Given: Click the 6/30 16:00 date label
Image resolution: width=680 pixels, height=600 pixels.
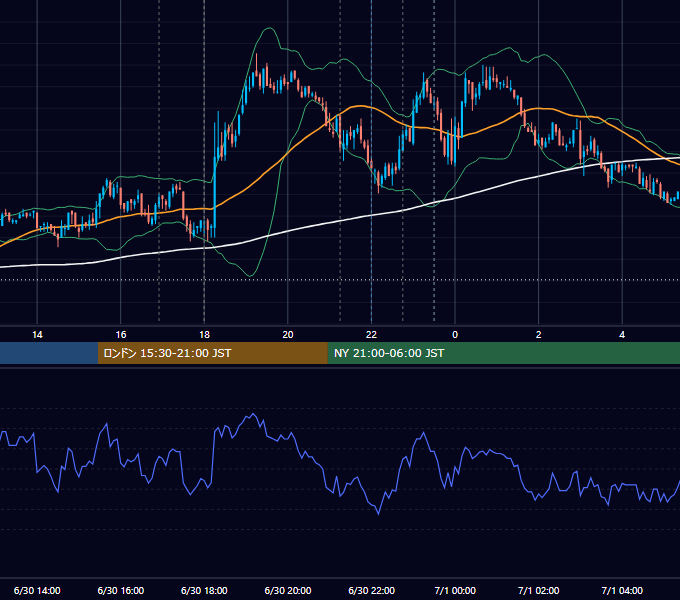Looking at the screenshot, I should point(121,590).
